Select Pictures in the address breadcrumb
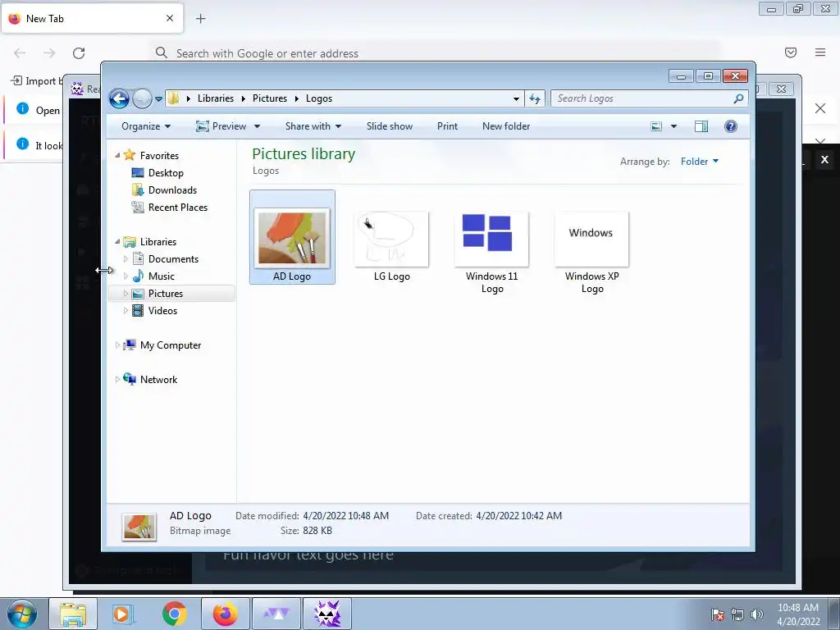Viewport: 840px width, 630px height. [269, 98]
